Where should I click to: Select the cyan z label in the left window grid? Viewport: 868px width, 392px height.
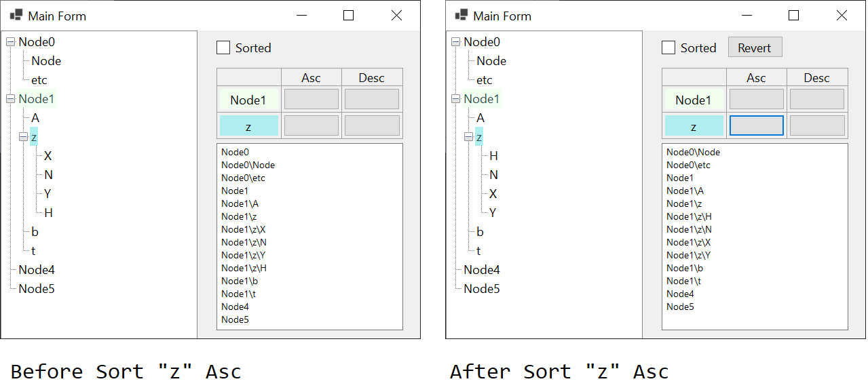pyautogui.click(x=248, y=126)
